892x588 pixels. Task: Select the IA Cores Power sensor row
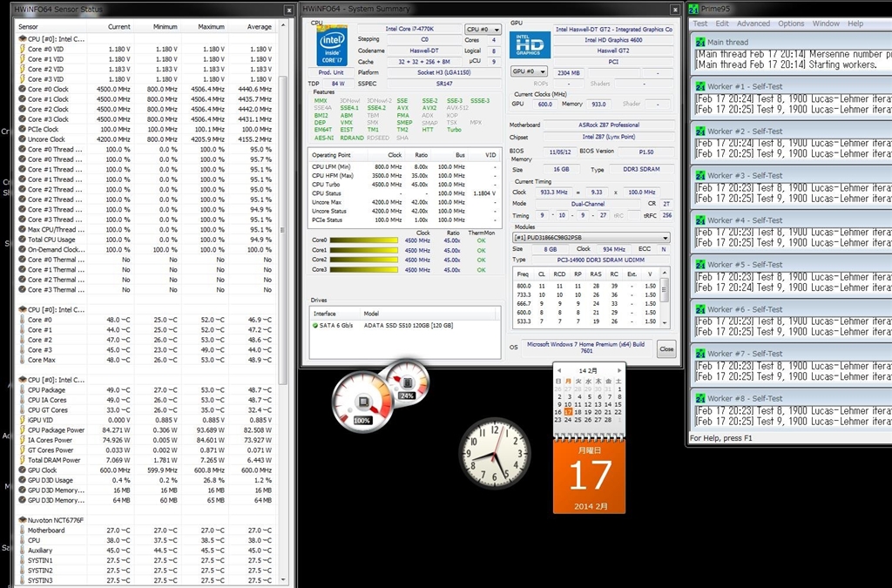(146, 440)
